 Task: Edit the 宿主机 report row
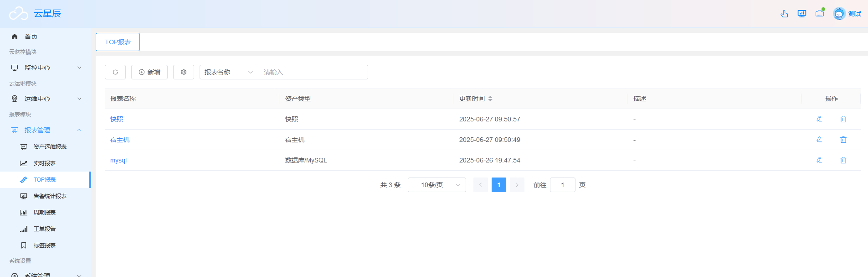pyautogui.click(x=819, y=140)
